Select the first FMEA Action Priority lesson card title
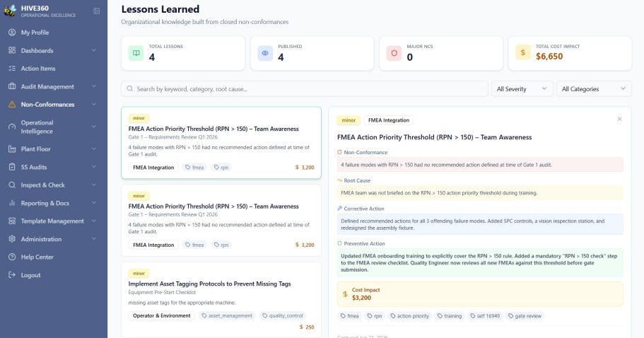644x338 pixels. [x=213, y=129]
